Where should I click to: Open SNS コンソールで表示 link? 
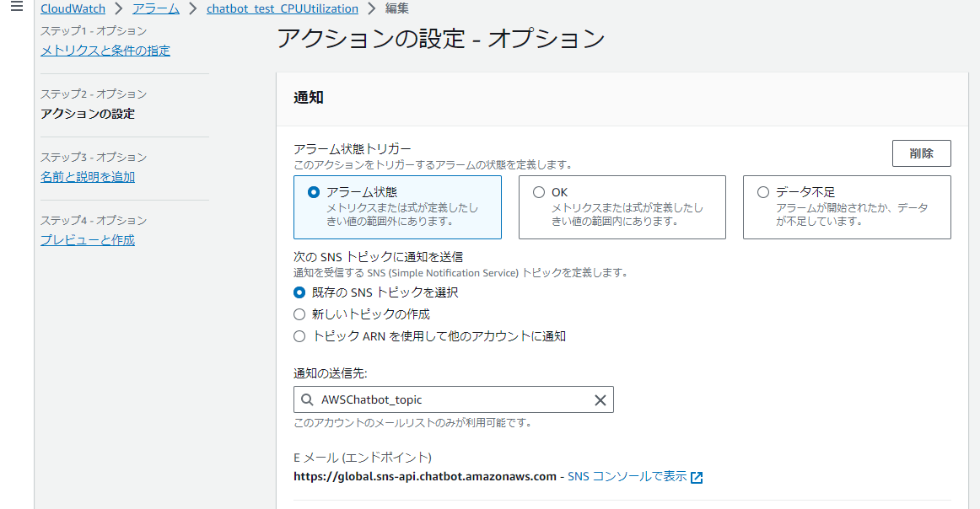pos(627,476)
